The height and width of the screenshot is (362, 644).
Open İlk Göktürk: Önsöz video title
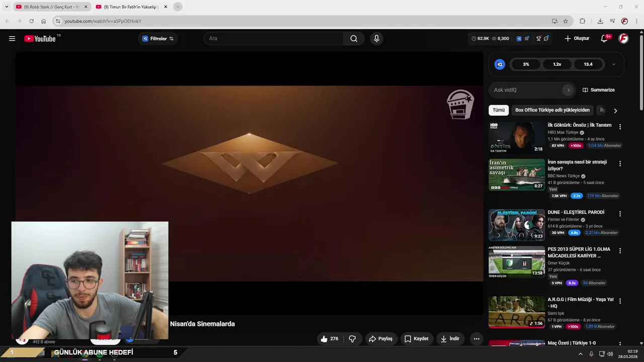(580, 125)
